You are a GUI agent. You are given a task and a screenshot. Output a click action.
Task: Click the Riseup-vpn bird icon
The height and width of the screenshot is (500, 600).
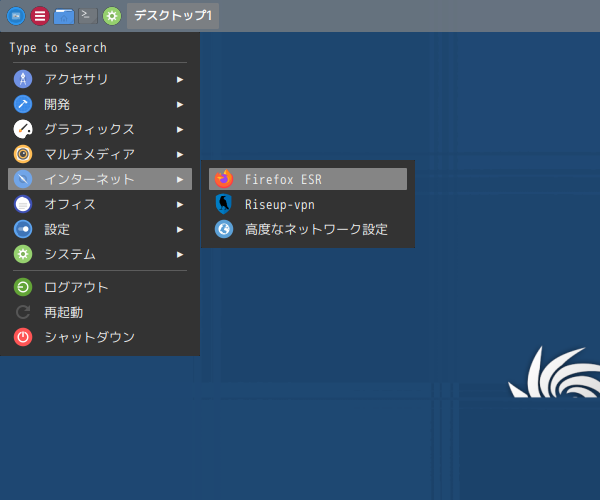pos(224,204)
